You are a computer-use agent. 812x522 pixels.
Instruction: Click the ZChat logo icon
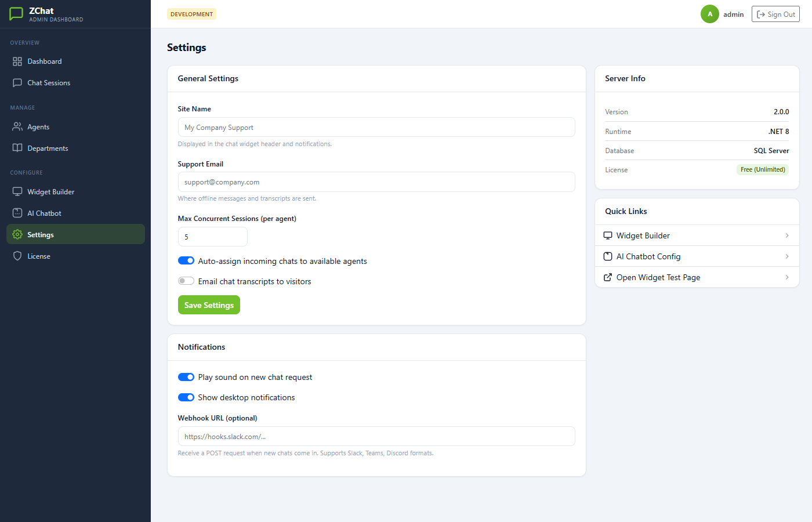(x=16, y=13)
